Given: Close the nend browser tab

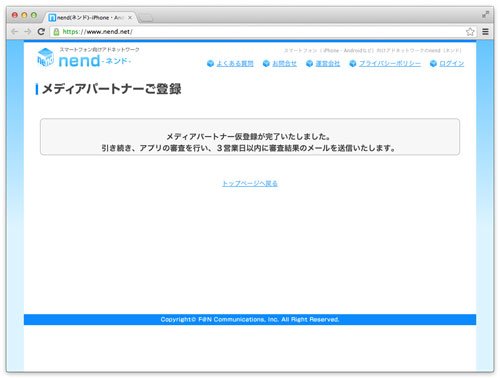Looking at the screenshot, I should click(x=130, y=18).
